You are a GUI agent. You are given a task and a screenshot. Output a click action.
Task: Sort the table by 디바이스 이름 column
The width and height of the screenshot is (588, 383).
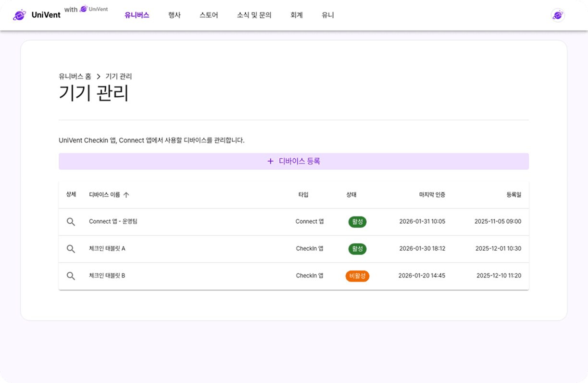[x=105, y=194]
